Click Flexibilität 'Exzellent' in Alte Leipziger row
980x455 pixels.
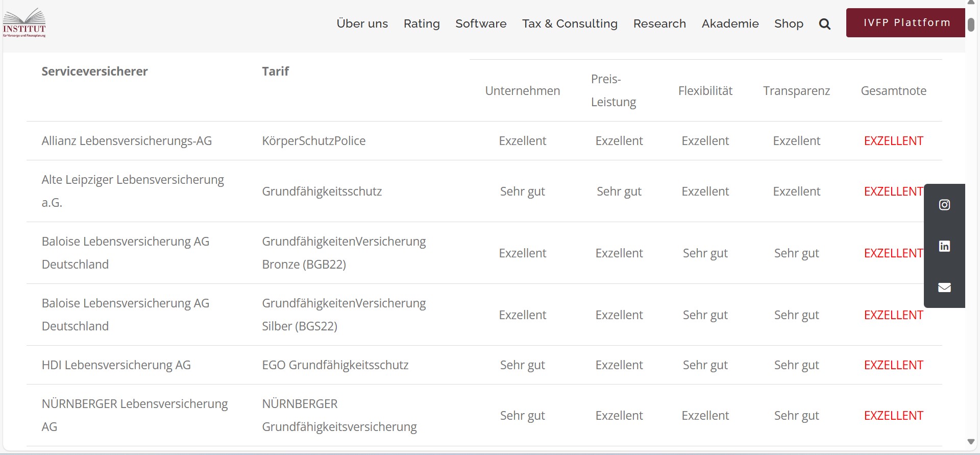click(x=705, y=191)
